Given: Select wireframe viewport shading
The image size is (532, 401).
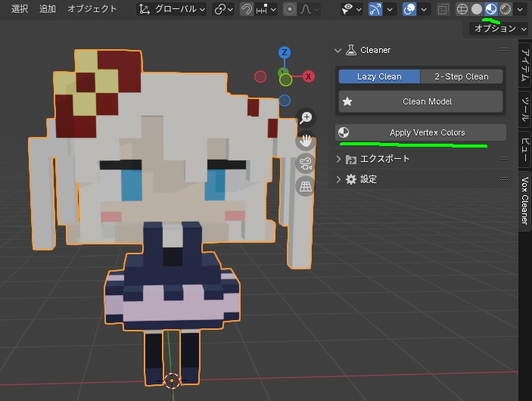Looking at the screenshot, I should click(x=462, y=9).
